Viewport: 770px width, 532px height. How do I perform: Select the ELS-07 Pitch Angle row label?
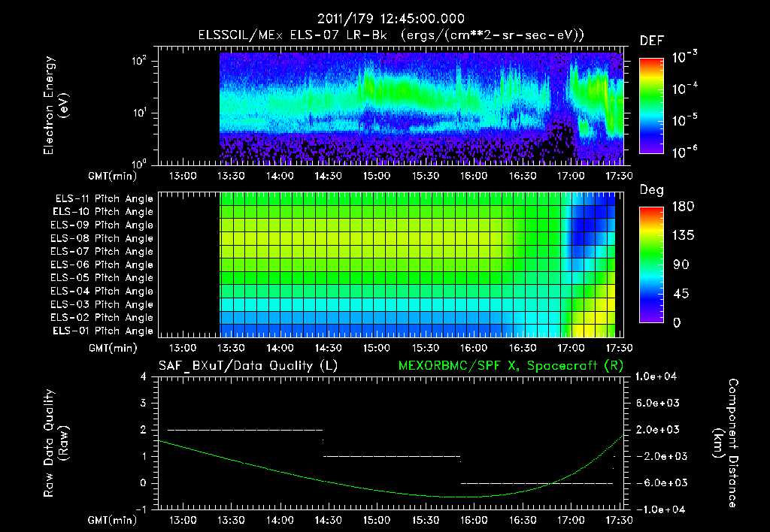point(102,251)
